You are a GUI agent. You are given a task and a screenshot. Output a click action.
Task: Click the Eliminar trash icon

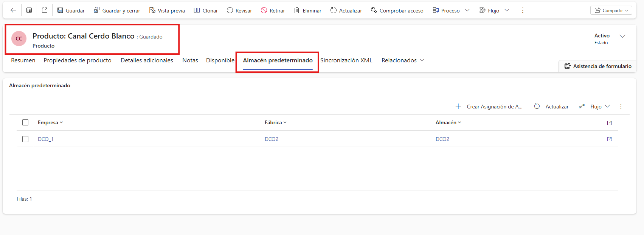297,10
